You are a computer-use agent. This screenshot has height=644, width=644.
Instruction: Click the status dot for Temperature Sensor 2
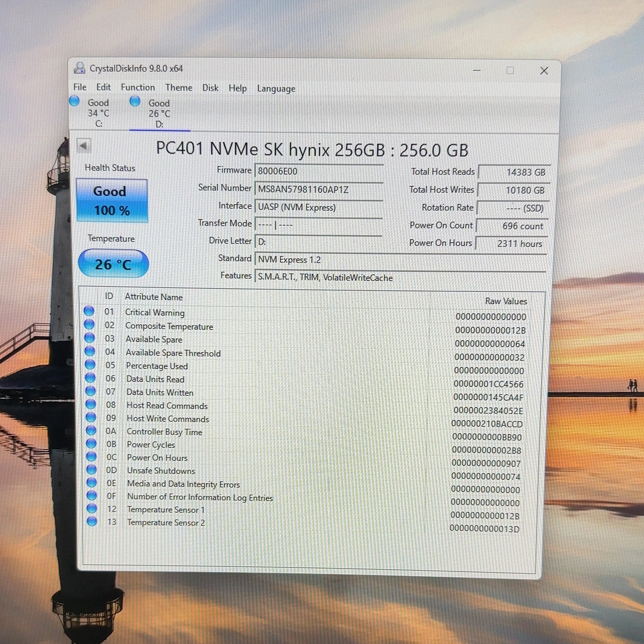point(92,521)
